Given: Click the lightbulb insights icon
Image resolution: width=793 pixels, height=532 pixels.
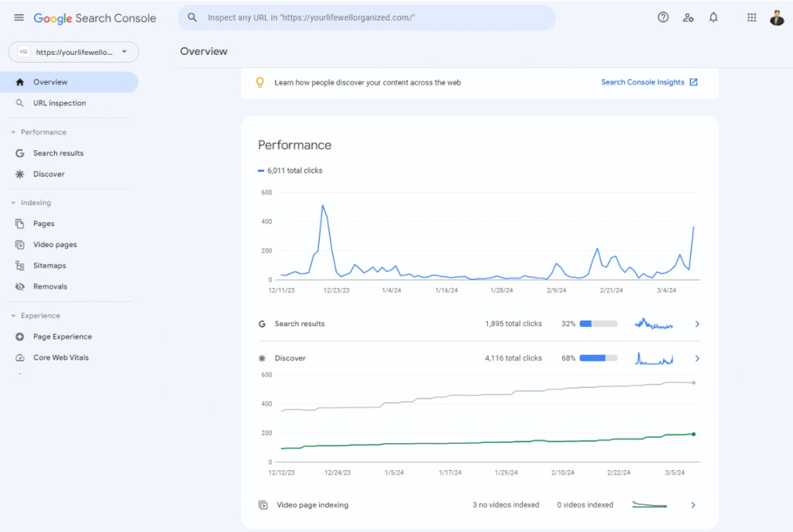Looking at the screenshot, I should tap(261, 82).
